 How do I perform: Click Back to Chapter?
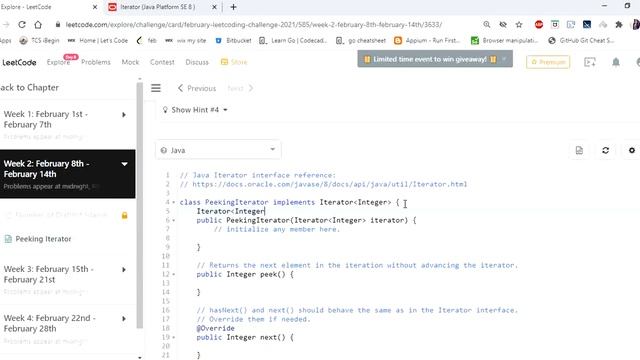[x=29, y=88]
